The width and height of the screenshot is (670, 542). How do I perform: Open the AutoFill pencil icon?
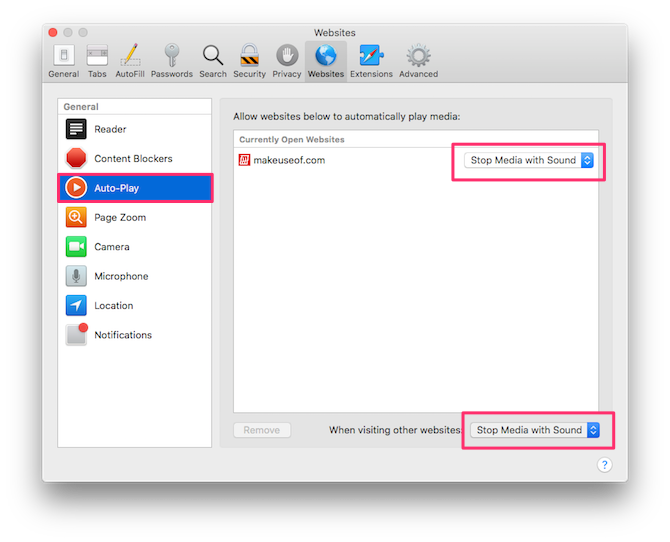pyautogui.click(x=130, y=56)
